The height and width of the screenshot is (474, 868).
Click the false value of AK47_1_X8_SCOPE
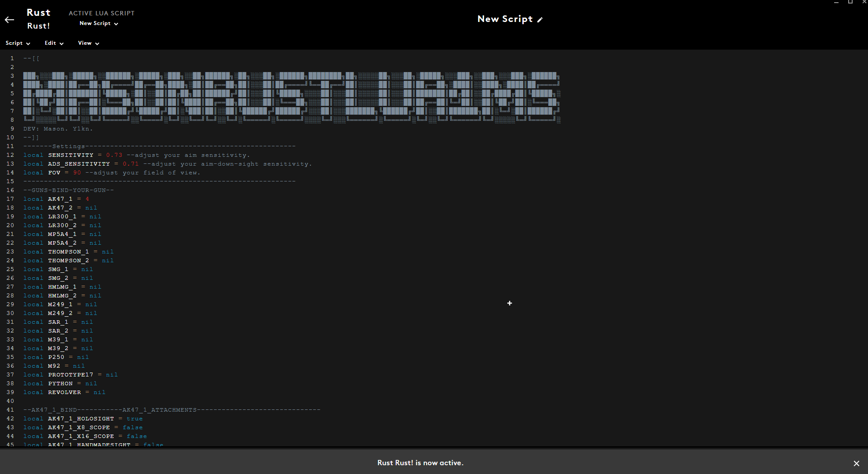(x=133, y=427)
